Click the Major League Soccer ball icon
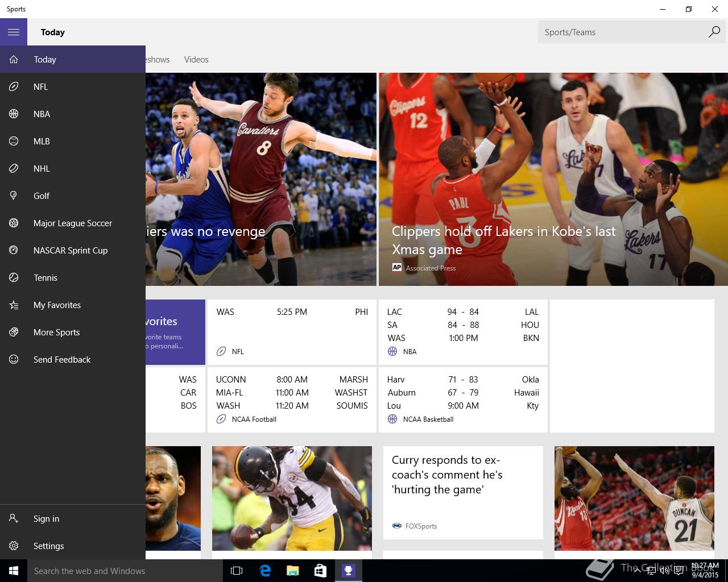Image resolution: width=728 pixels, height=582 pixels. (14, 223)
